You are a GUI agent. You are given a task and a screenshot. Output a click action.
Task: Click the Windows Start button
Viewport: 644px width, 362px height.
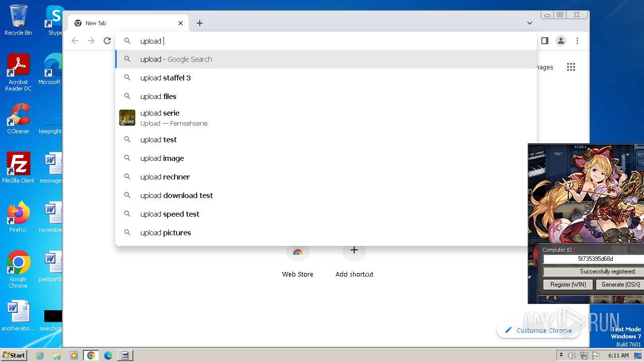point(14,355)
